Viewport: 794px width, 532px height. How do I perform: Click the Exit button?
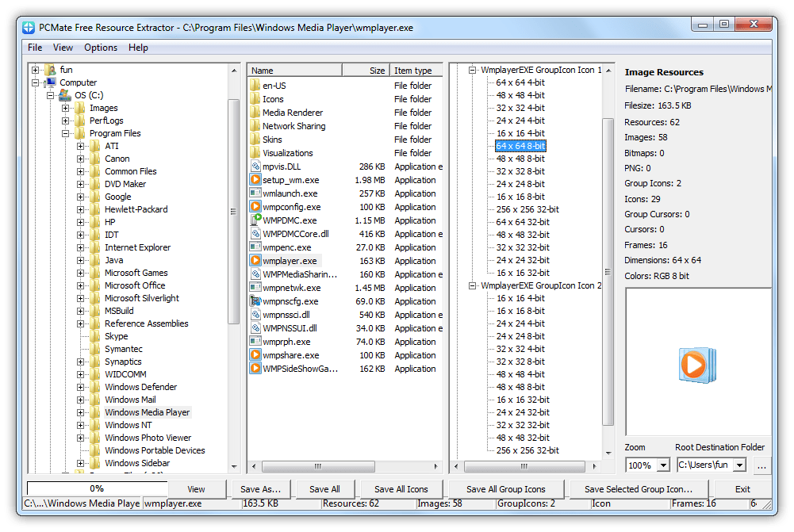pos(742,489)
